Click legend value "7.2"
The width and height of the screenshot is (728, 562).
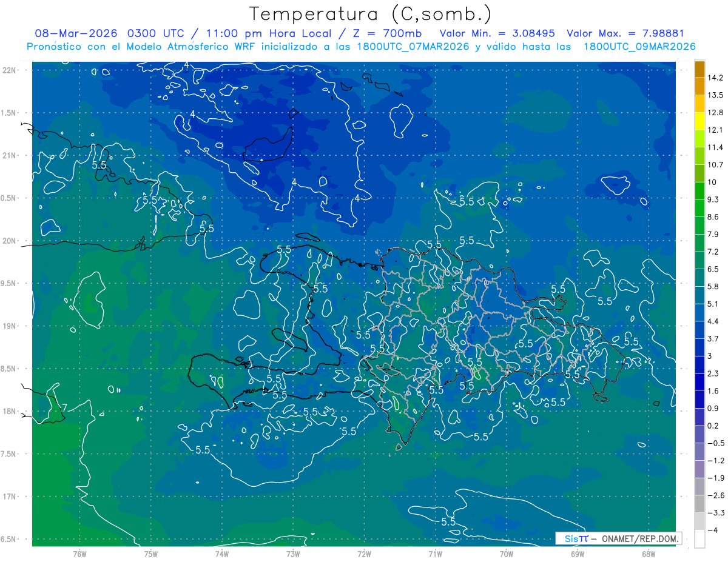tap(714, 252)
